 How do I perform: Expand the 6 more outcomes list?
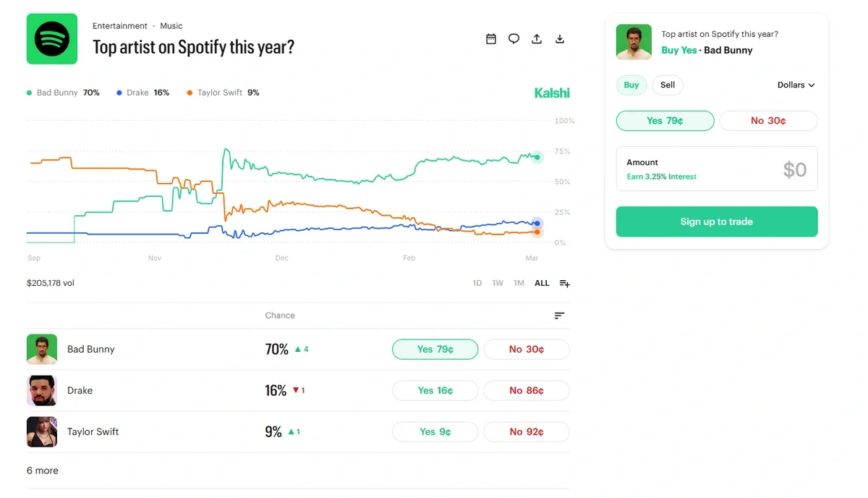pyautogui.click(x=42, y=470)
